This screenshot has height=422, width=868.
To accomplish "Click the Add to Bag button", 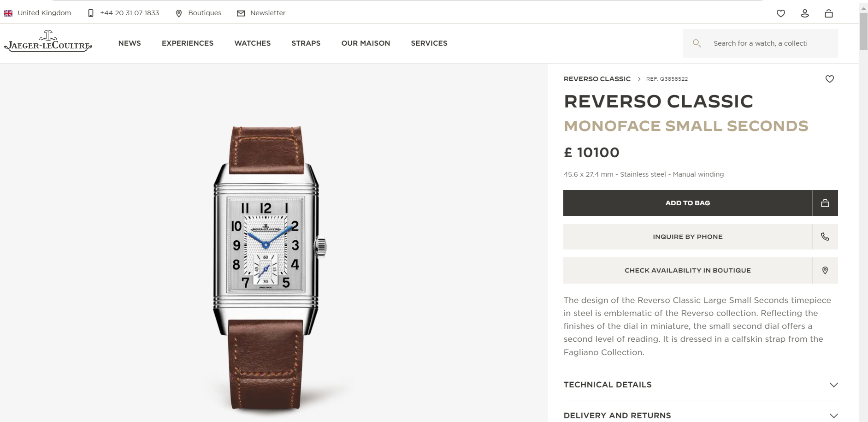I will click(688, 203).
